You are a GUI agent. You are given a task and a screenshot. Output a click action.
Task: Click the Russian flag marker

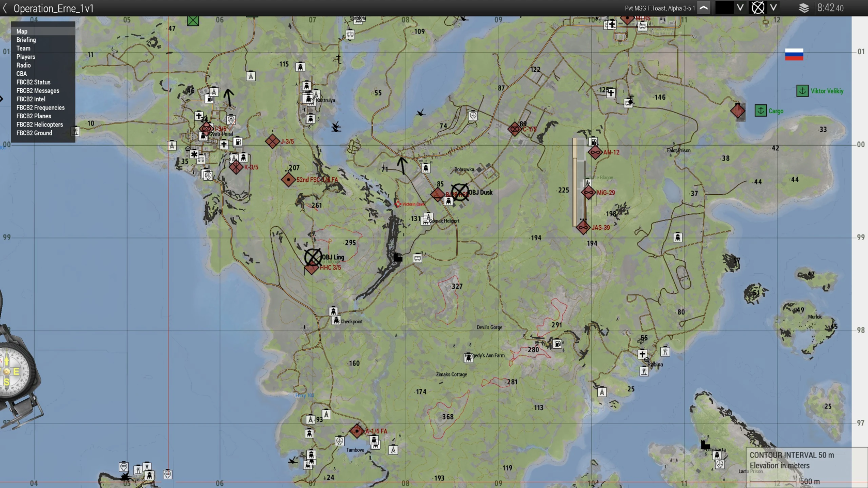pyautogui.click(x=794, y=55)
